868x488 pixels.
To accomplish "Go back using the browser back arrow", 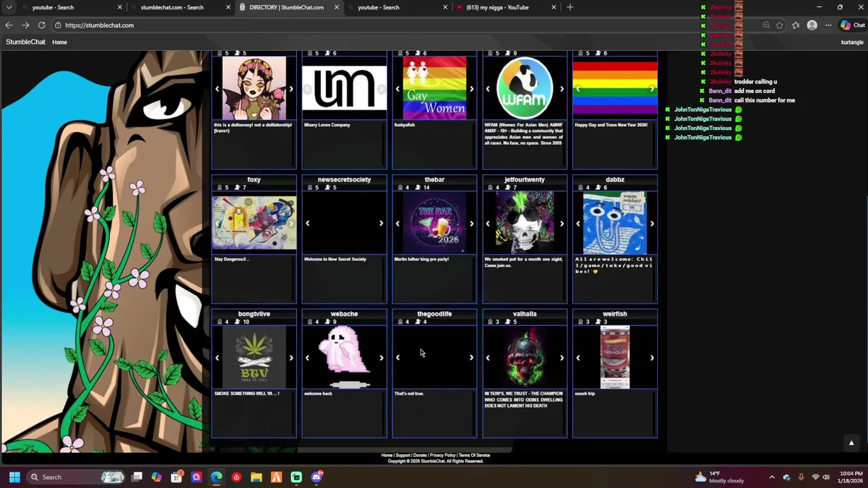I will pos(9,25).
